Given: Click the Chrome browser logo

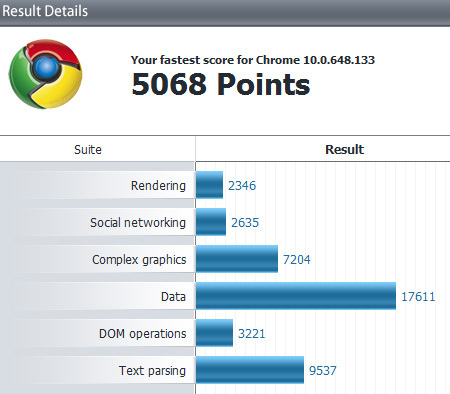Looking at the screenshot, I should click(45, 74).
